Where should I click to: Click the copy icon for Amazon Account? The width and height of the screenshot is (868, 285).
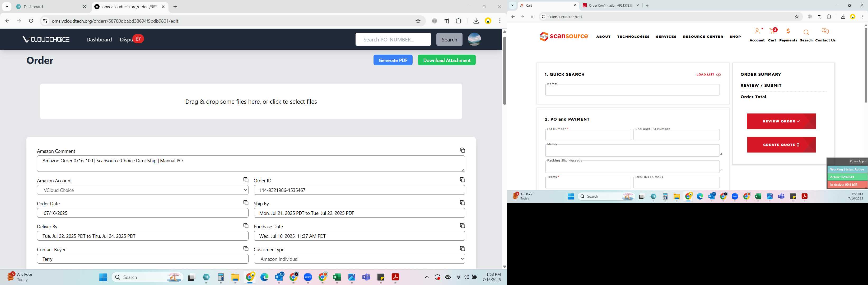(246, 180)
